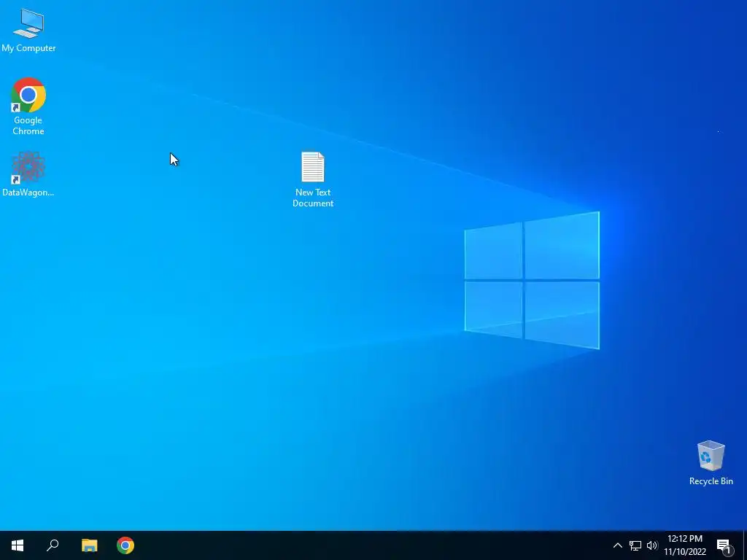The image size is (747, 560).
Task: Open the clock showing 12:12 PM
Action: (x=685, y=545)
